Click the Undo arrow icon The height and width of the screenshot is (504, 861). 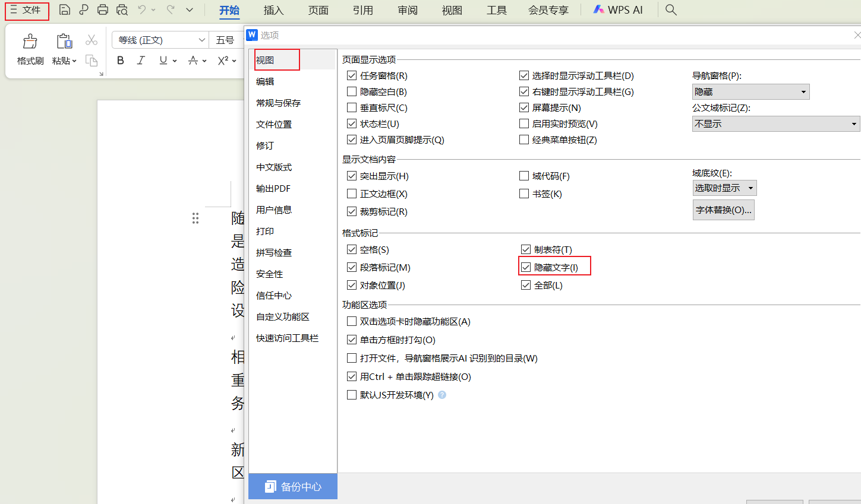tap(142, 9)
